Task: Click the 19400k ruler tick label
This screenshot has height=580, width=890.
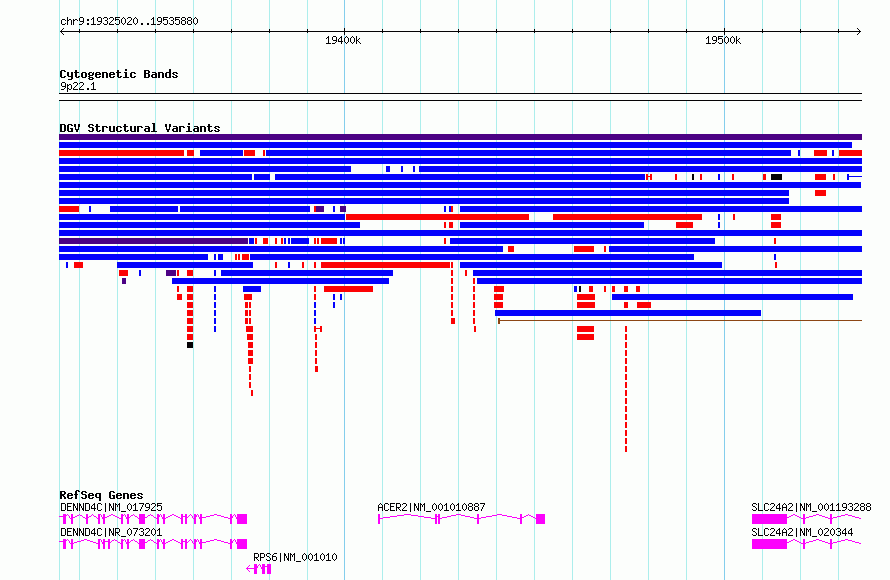Action: tap(343, 40)
